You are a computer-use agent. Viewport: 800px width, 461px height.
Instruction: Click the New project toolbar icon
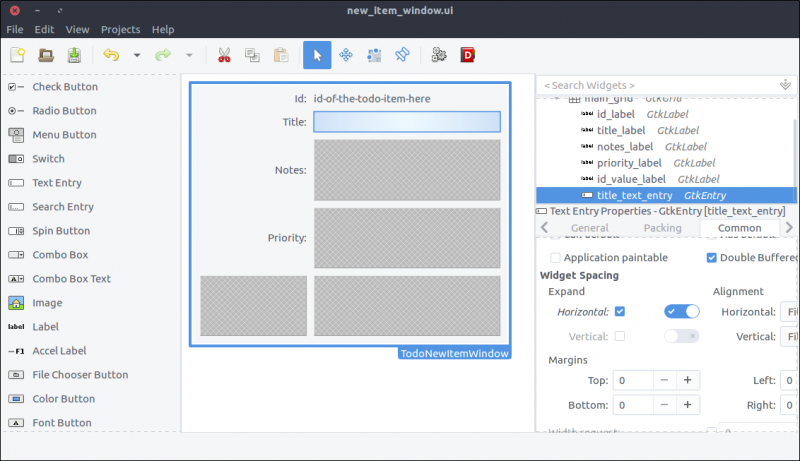click(18, 56)
